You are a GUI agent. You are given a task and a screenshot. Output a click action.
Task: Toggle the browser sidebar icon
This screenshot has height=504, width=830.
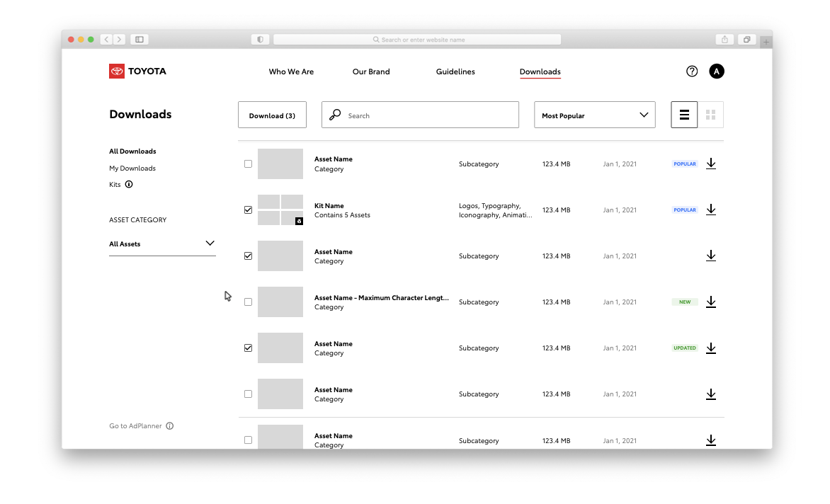pos(140,39)
